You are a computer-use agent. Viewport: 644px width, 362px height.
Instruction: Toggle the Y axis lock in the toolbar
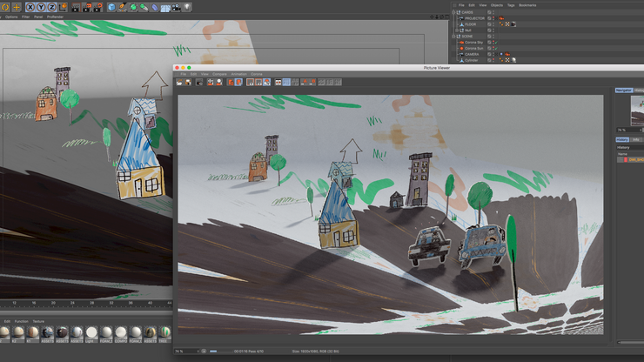(41, 7)
